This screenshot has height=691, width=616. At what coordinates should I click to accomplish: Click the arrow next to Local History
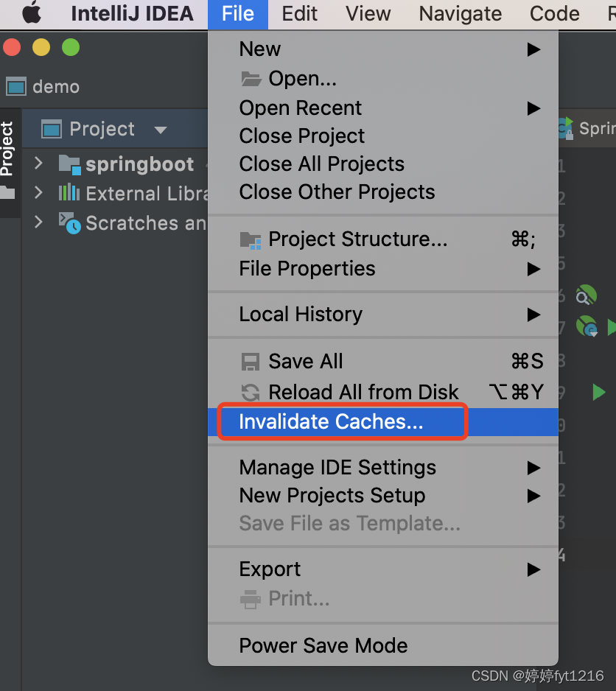point(533,315)
